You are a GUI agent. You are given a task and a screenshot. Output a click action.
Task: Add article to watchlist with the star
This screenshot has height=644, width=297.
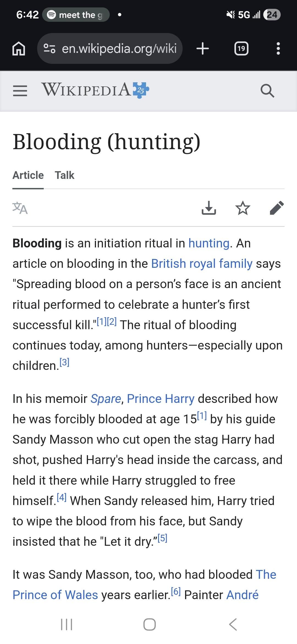243,208
